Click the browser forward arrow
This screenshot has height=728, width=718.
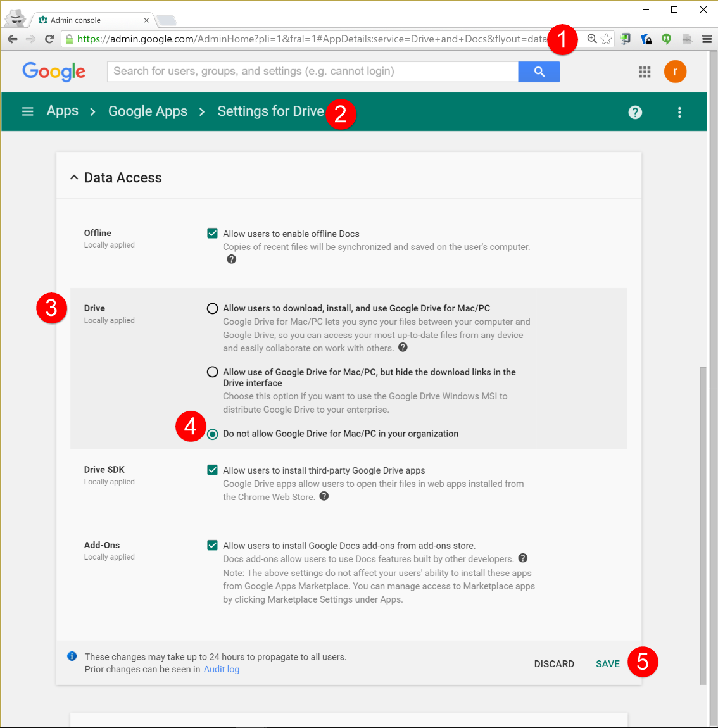click(30, 39)
